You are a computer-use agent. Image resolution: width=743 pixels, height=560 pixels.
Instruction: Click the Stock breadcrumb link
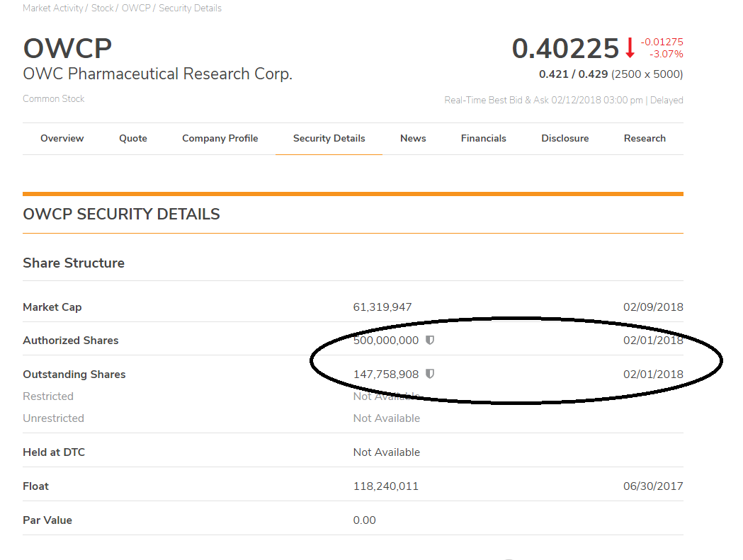tap(103, 8)
